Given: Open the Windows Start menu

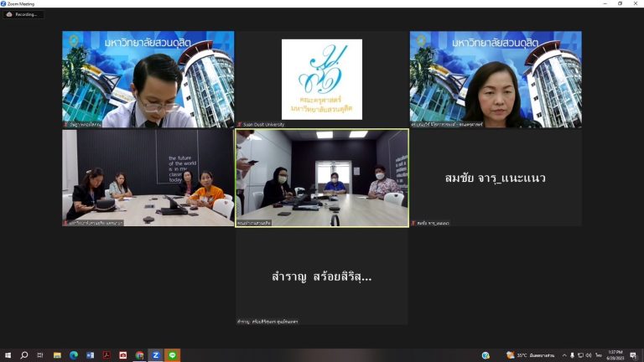Looking at the screenshot, I should coord(8,355).
